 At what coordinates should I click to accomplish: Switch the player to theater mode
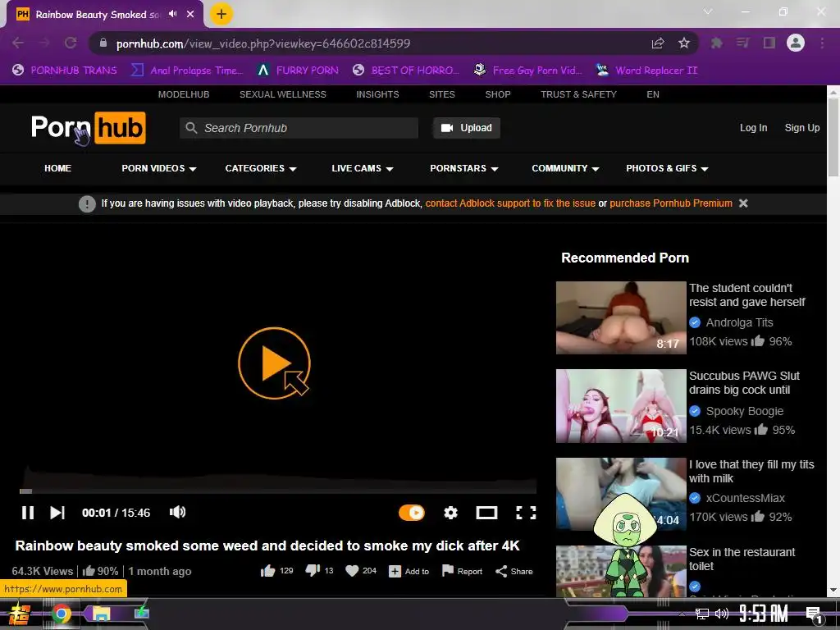pos(486,513)
